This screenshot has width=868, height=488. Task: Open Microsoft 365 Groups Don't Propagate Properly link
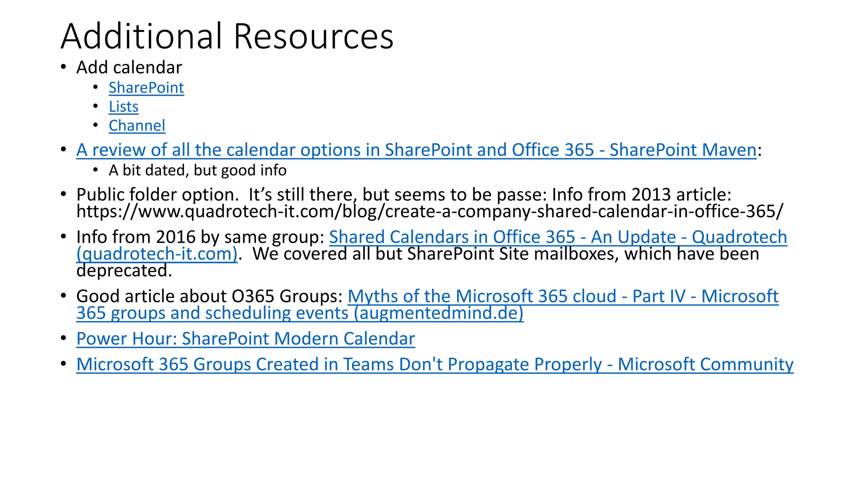tap(435, 364)
